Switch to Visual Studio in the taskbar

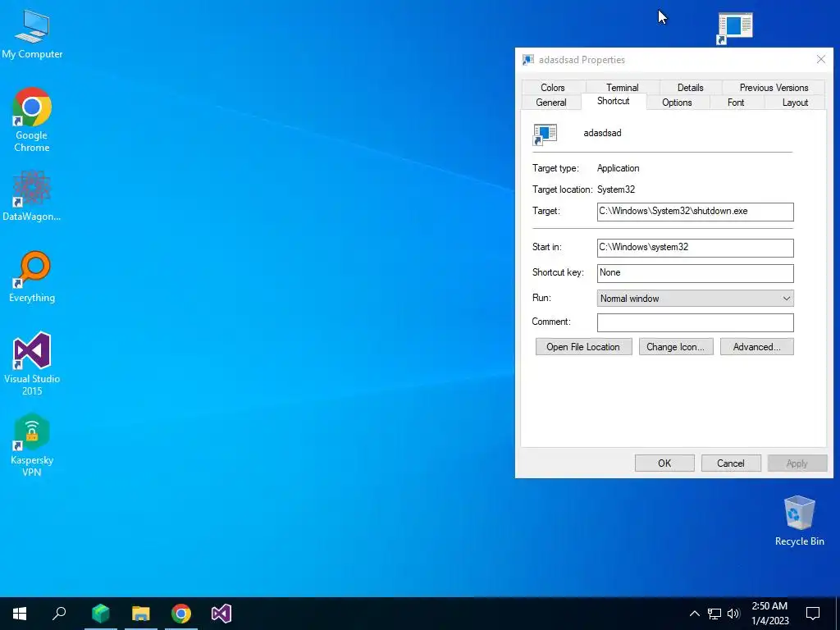pos(221,614)
